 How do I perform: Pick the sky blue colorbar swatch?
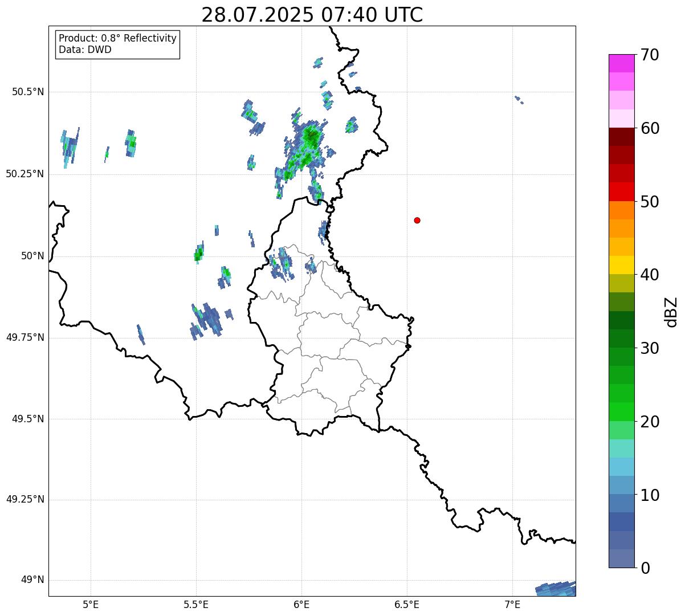pyautogui.click(x=621, y=467)
